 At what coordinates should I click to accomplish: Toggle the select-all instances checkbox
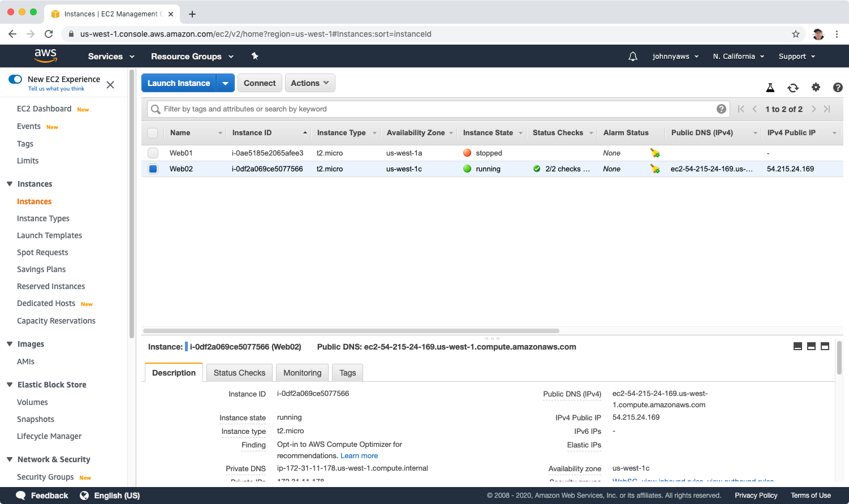(153, 133)
